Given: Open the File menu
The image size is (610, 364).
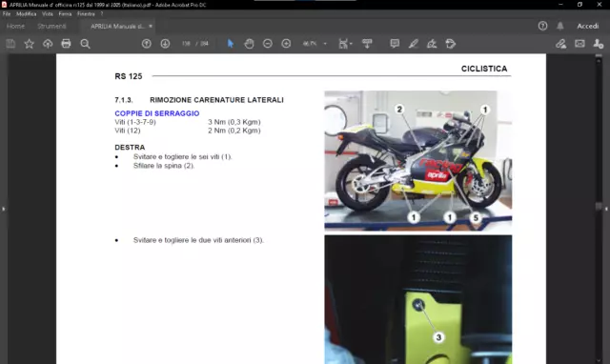Looking at the screenshot, I should pos(7,13).
